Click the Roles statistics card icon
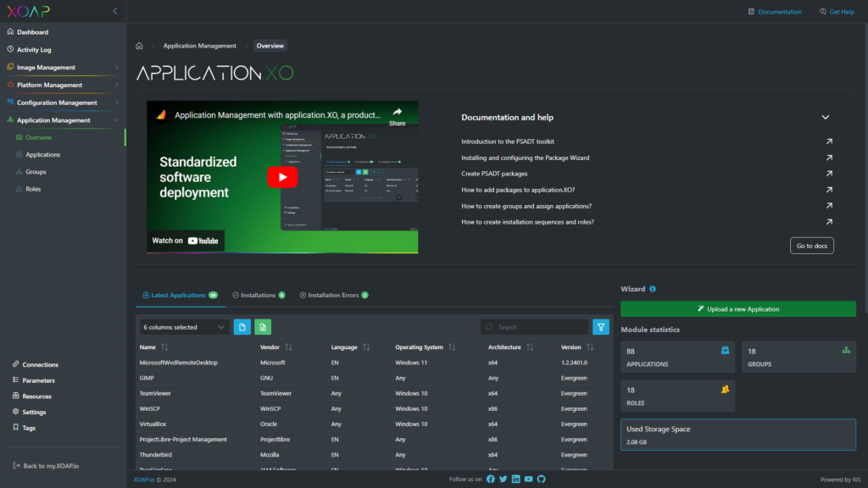The image size is (868, 488). pyautogui.click(x=726, y=390)
